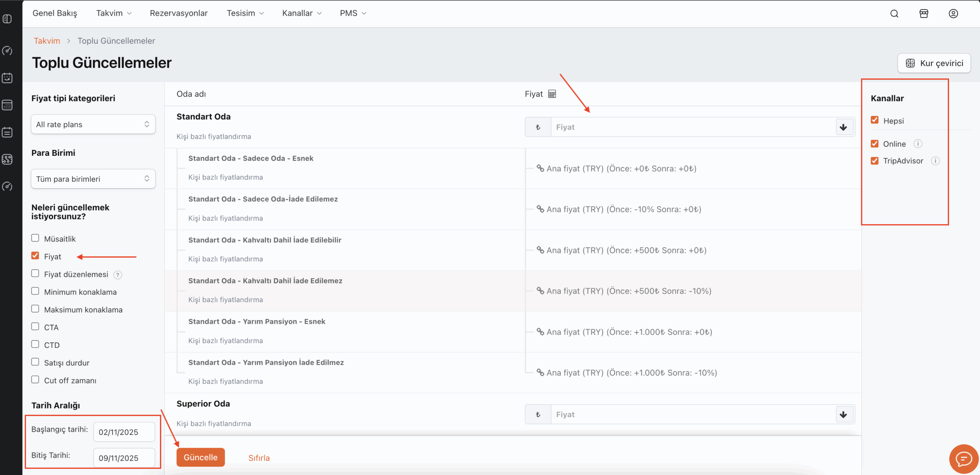Open the user profile icon
980x475 pixels.
coord(953,14)
